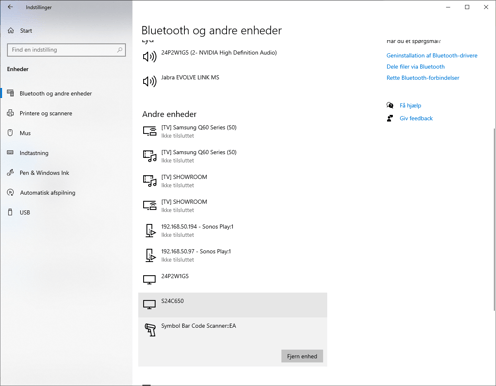Click the barcode scanner device icon
Viewport: 496px width, 386px height.
(x=150, y=330)
